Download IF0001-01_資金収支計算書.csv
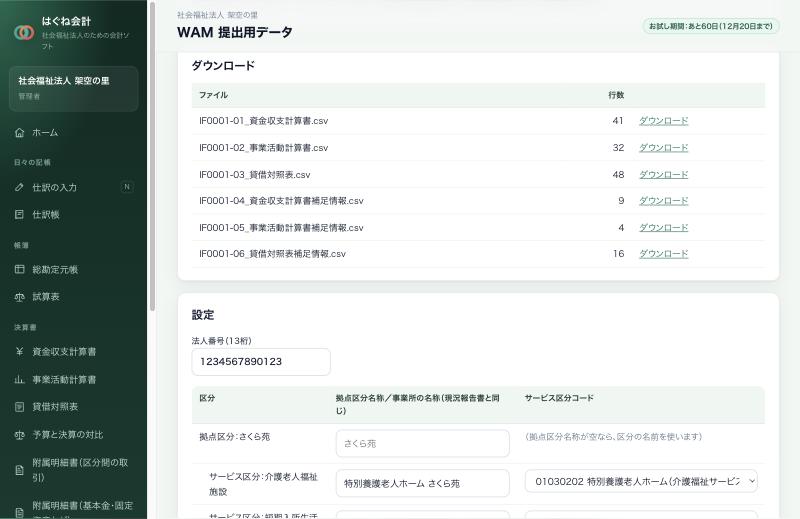 point(663,121)
